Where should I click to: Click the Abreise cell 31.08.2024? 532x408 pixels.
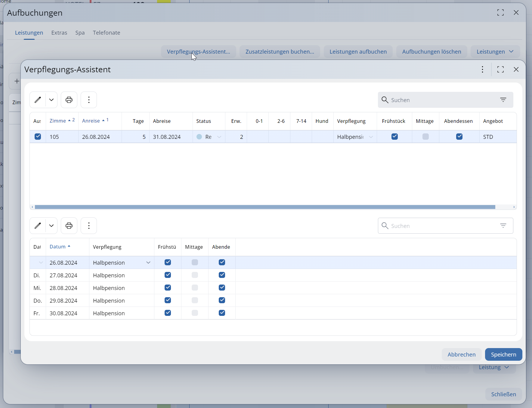(x=171, y=137)
